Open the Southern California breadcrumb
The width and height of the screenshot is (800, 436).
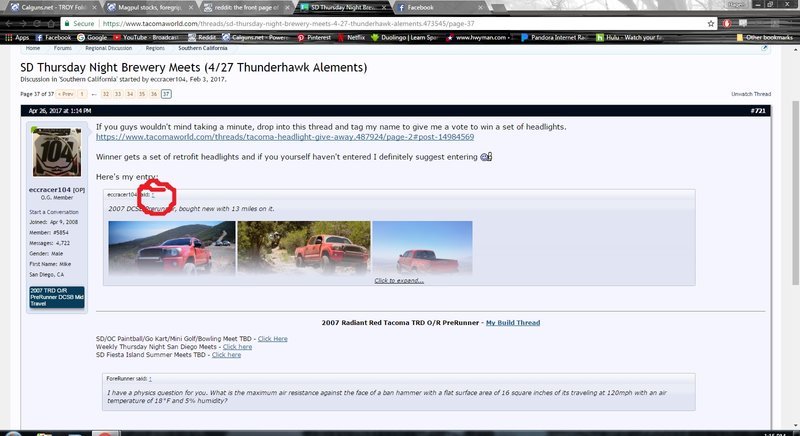point(203,48)
